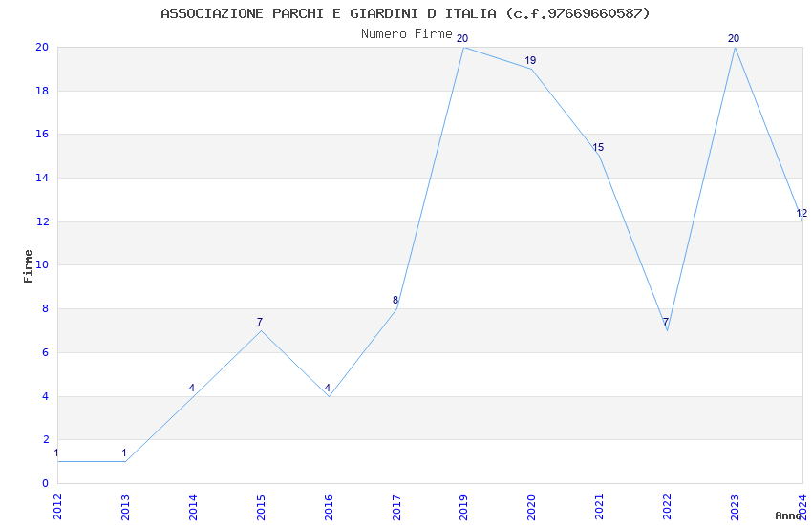This screenshot has height=525, width=812.
Task: Select data label 7 for year 2015
Action: click(x=260, y=322)
